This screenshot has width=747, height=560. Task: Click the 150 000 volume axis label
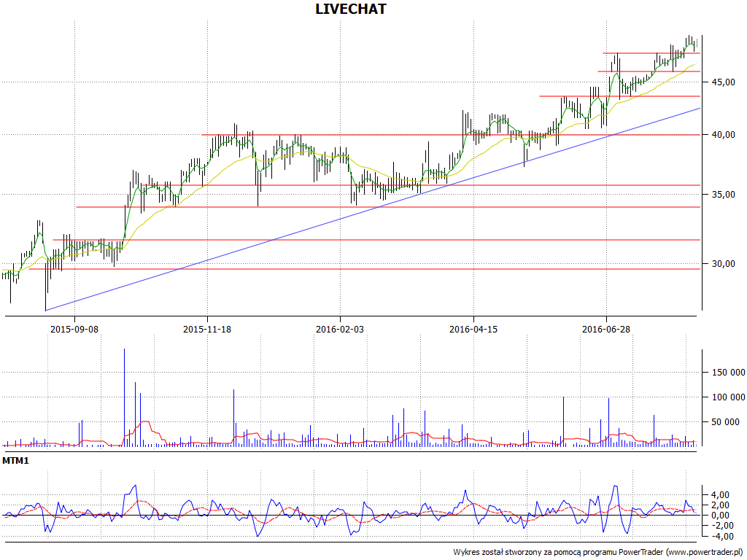click(x=729, y=373)
